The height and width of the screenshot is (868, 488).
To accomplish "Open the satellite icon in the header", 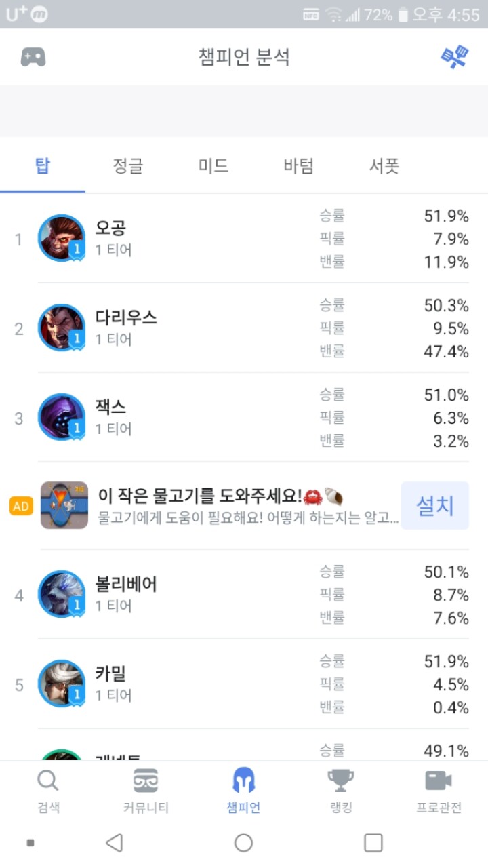I will (x=455, y=57).
